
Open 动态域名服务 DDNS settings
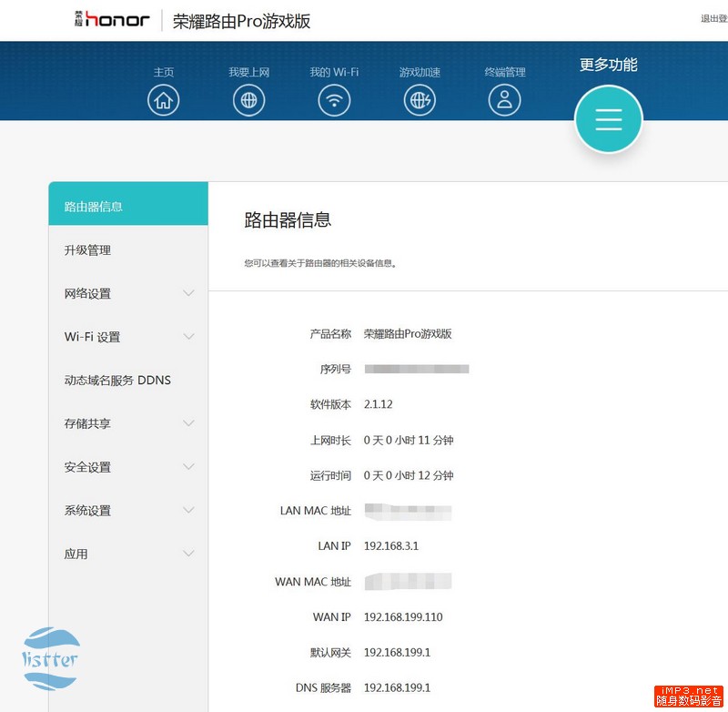click(x=115, y=380)
